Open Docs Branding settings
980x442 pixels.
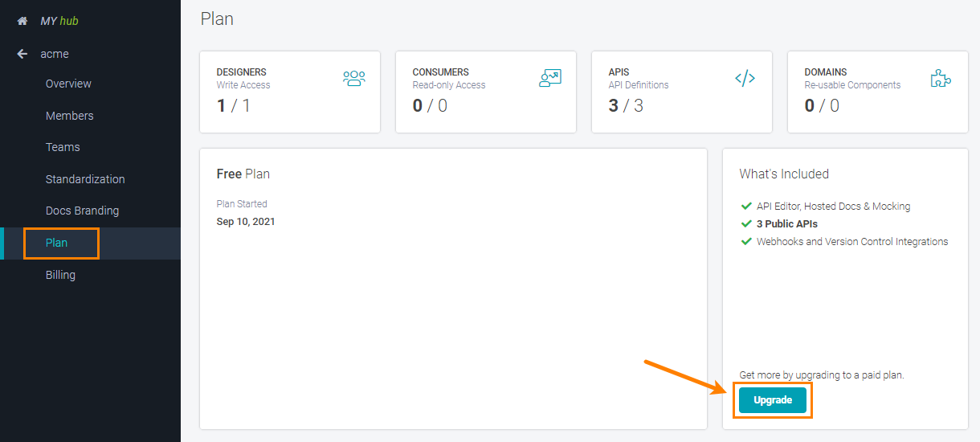[82, 211]
